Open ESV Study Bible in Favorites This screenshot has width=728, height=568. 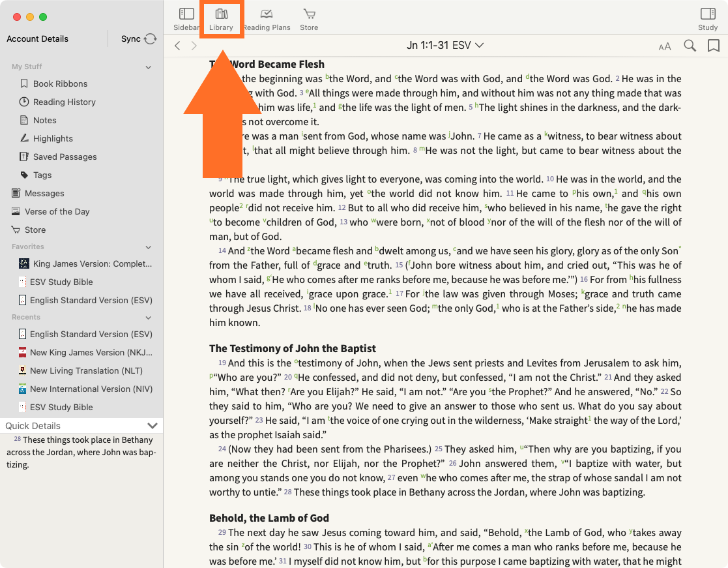tap(61, 282)
